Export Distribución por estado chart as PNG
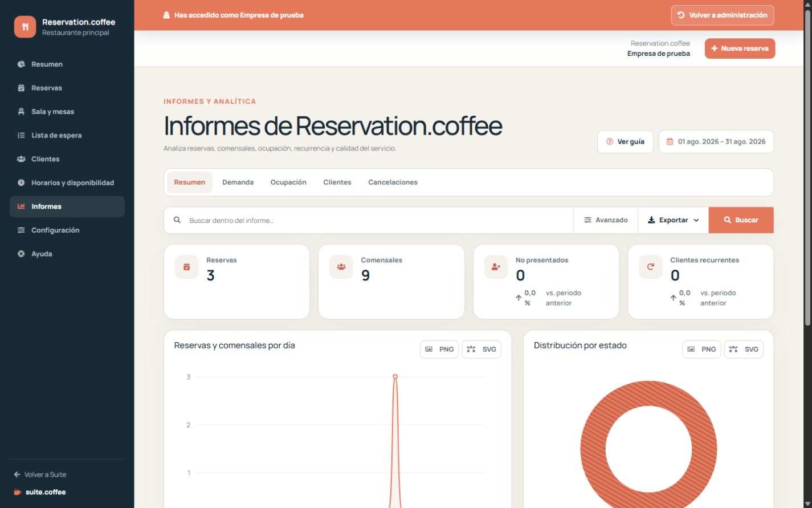 coord(701,349)
